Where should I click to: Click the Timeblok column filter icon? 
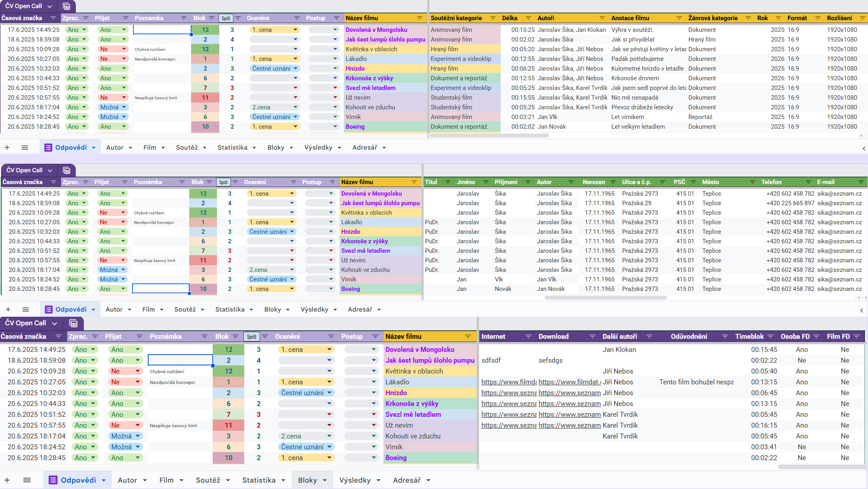coord(770,336)
